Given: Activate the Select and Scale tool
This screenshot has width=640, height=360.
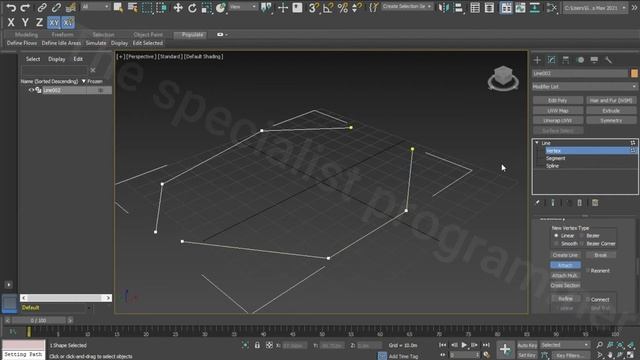Looking at the screenshot, I should coord(207,7).
